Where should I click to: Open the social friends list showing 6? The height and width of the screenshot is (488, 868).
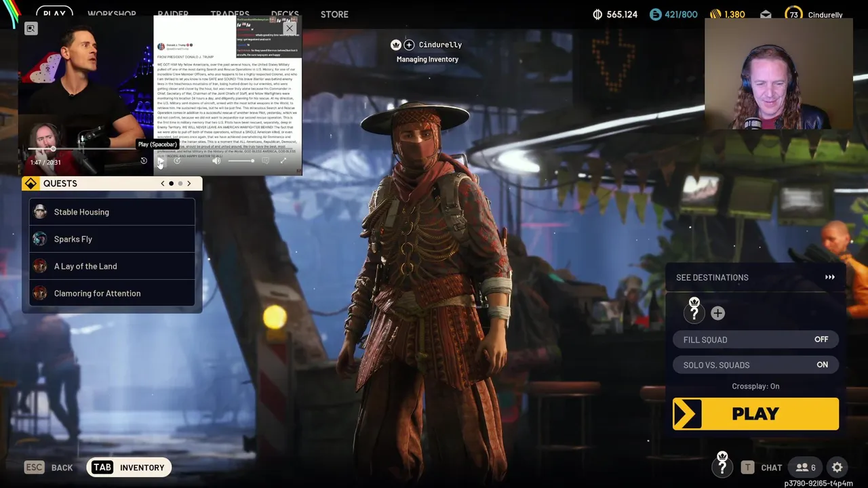(806, 468)
